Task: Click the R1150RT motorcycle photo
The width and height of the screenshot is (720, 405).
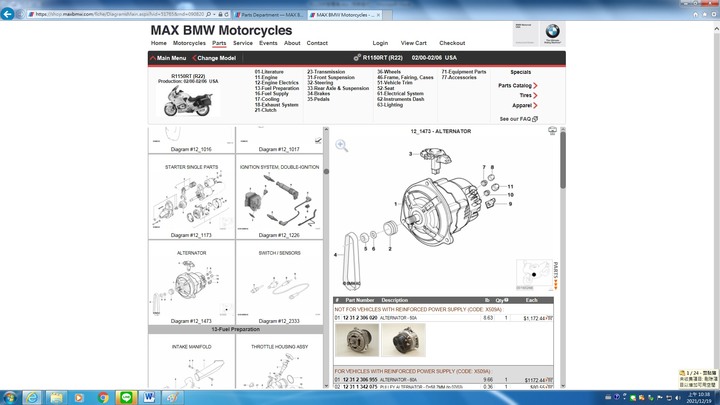Action: 187,101
